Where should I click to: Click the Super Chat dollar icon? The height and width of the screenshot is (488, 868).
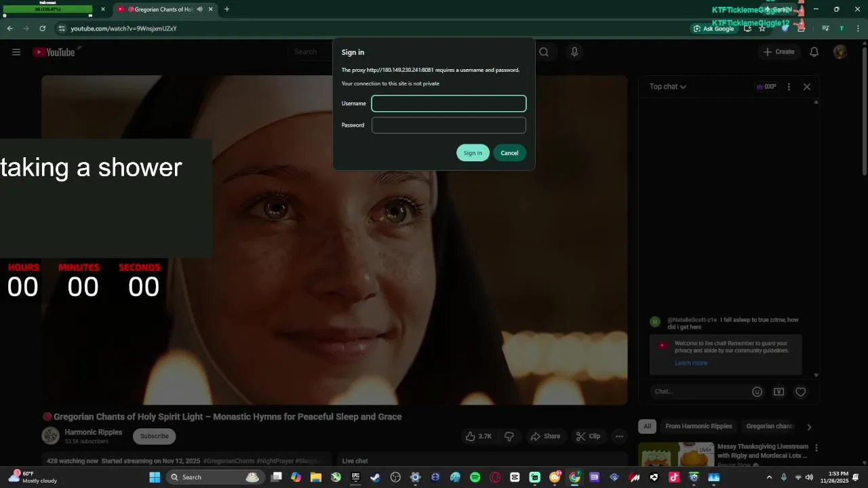click(x=778, y=392)
